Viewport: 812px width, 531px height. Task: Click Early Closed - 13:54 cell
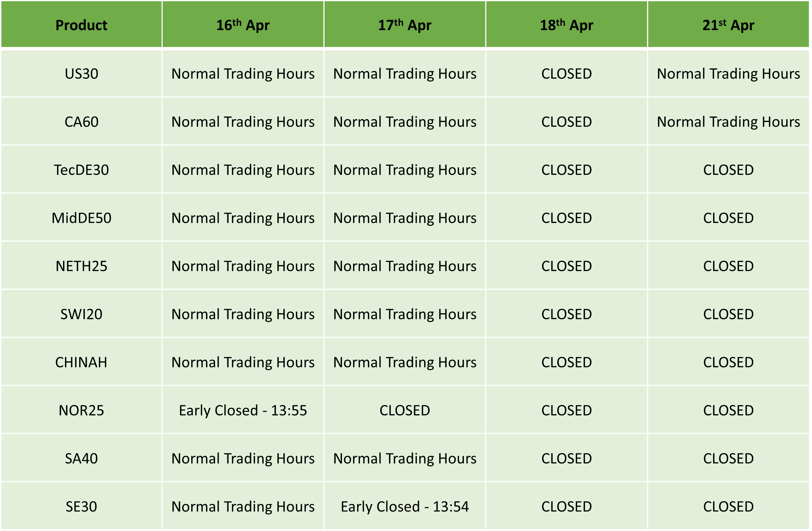coord(405,507)
